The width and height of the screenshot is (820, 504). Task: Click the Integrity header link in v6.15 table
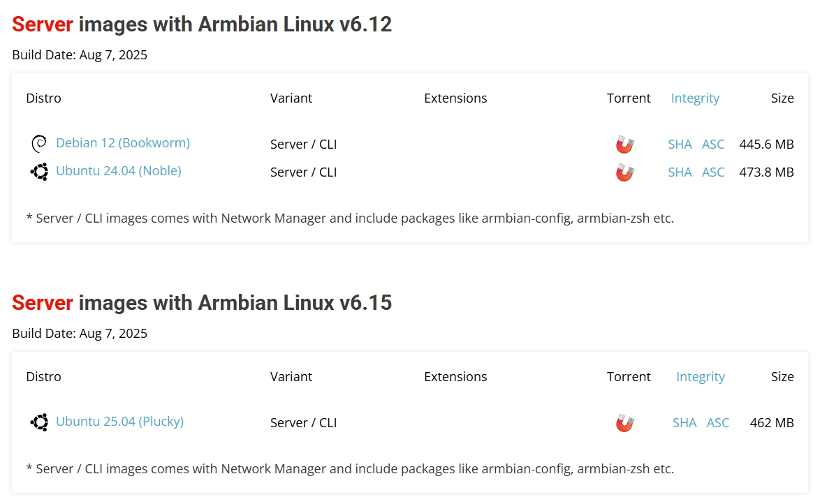point(701,377)
